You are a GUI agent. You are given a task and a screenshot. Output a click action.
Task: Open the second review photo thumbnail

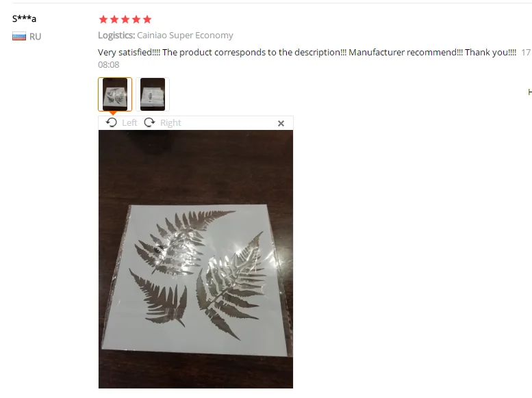click(x=153, y=94)
